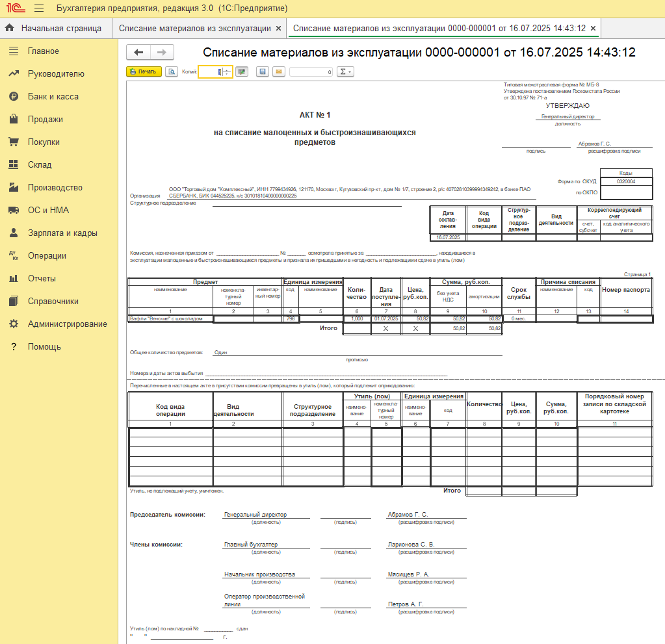Image resolution: width=665 pixels, height=644 pixels.
Task: Click the ОС и НМА truck icon
Action: (14, 211)
